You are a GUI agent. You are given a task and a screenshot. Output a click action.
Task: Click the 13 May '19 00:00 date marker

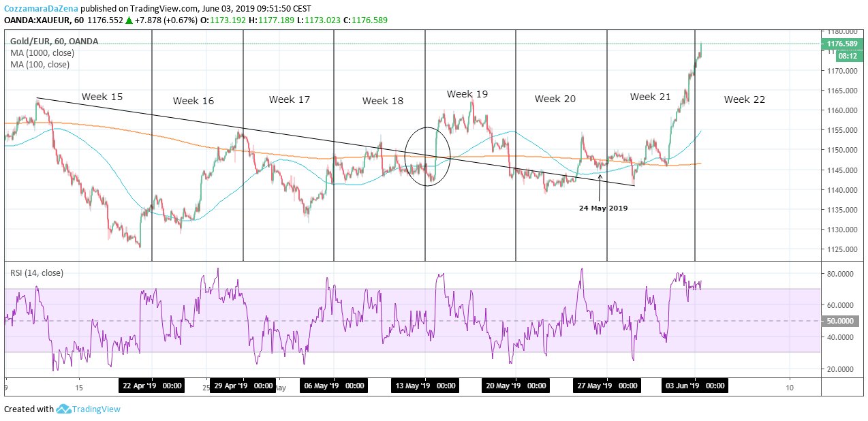tap(425, 386)
